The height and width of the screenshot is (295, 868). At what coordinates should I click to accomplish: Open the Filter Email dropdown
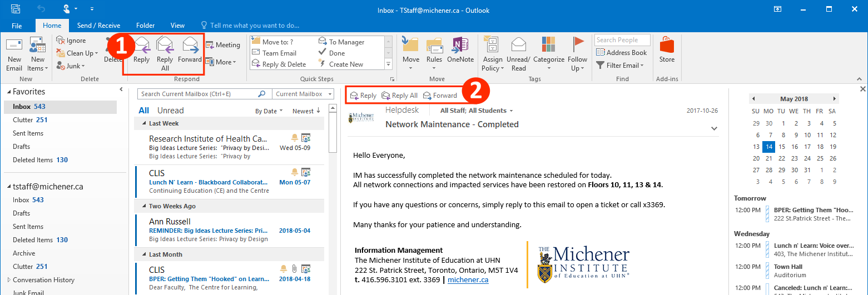tap(620, 65)
